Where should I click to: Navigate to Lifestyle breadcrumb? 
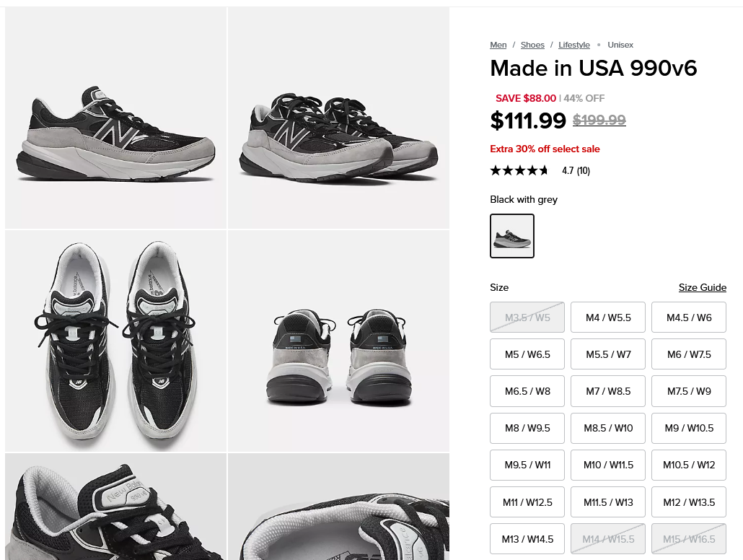click(x=573, y=45)
